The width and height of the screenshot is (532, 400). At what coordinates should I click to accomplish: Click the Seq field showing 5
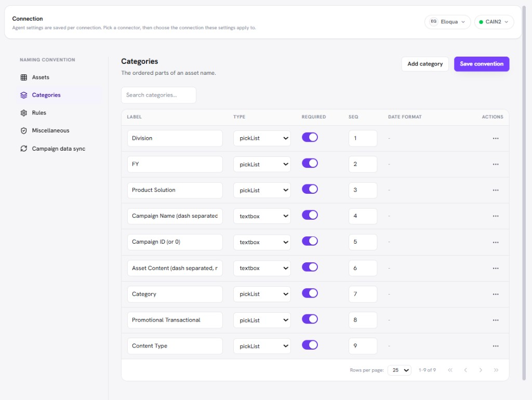pyautogui.click(x=363, y=242)
